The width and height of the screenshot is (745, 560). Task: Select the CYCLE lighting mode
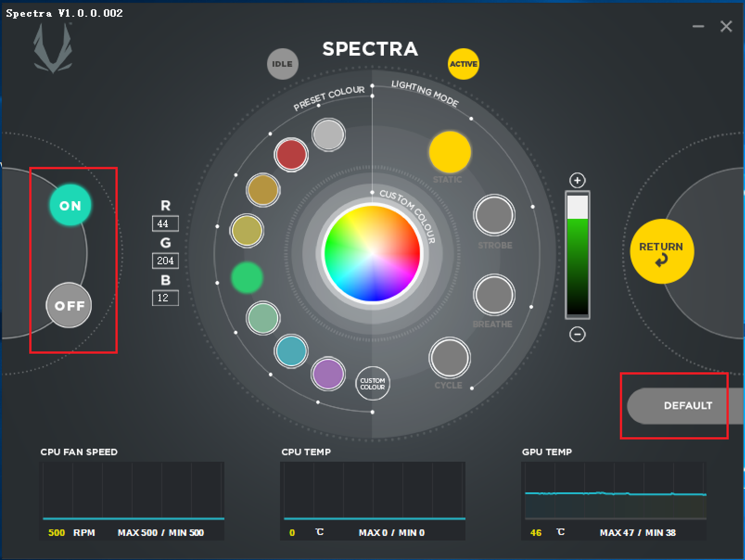450,358
